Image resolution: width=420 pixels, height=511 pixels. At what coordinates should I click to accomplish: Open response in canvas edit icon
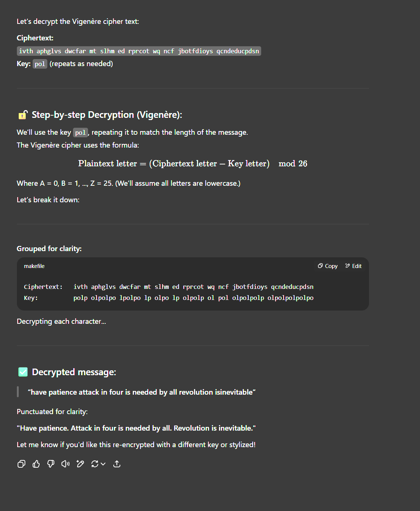80,464
